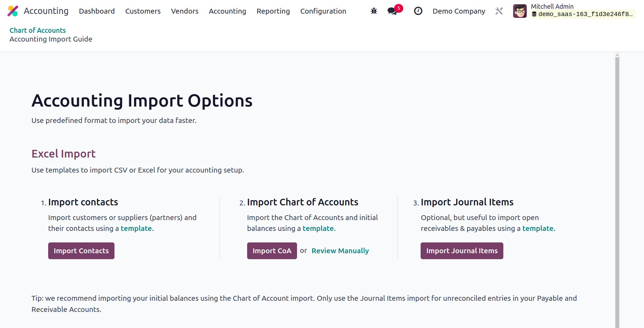644x328 pixels.
Task: Expand the Vendors menu
Action: (x=185, y=11)
